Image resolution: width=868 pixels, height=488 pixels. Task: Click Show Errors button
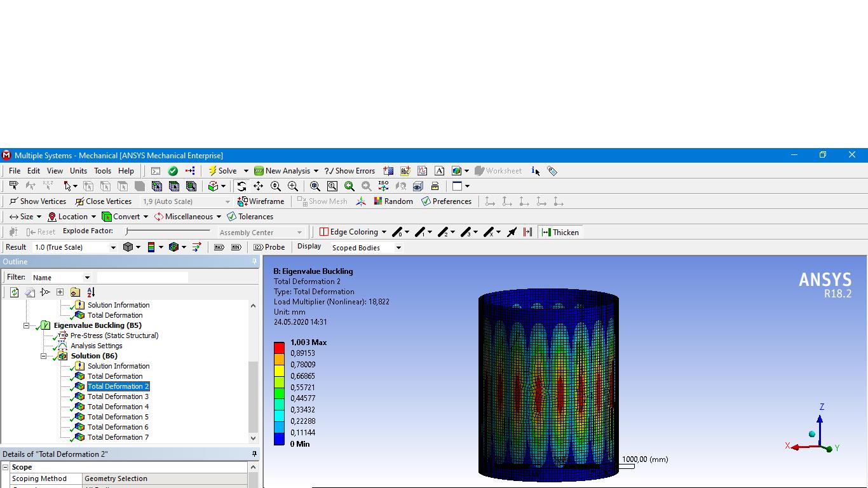click(x=349, y=171)
